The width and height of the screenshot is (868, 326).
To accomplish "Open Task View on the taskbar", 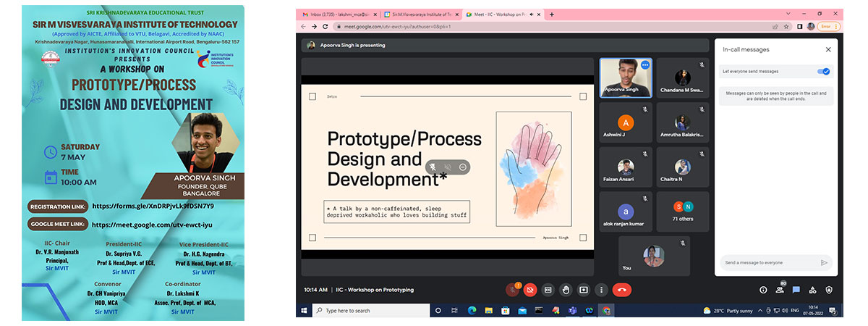I will click(x=455, y=310).
